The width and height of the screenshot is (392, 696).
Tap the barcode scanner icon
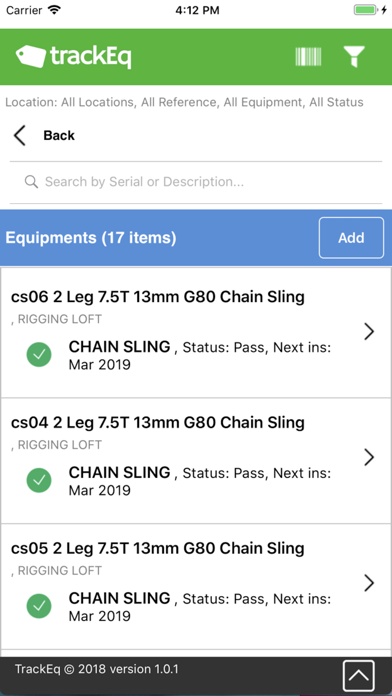coord(308,57)
